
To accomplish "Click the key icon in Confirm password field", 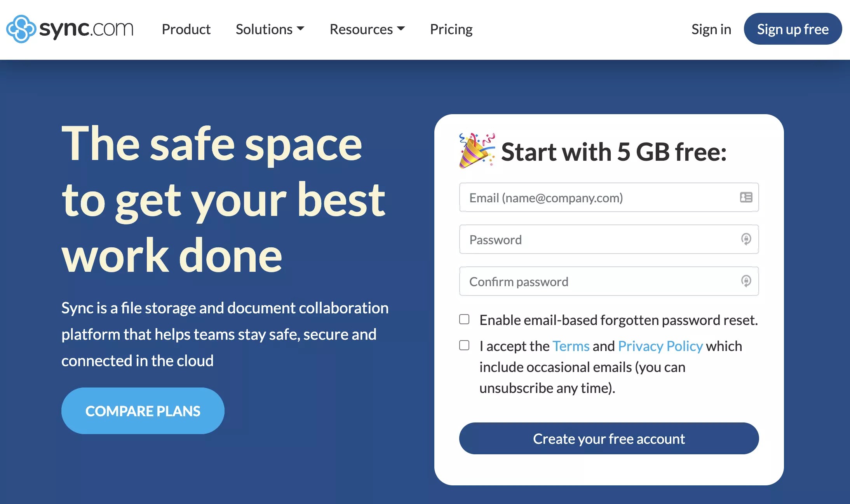I will 745,281.
